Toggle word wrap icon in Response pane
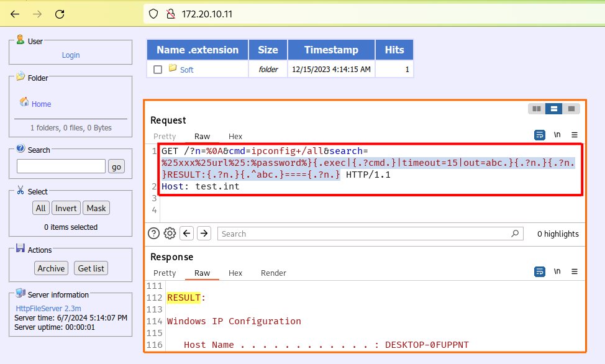This screenshot has height=364, width=605. (x=539, y=271)
